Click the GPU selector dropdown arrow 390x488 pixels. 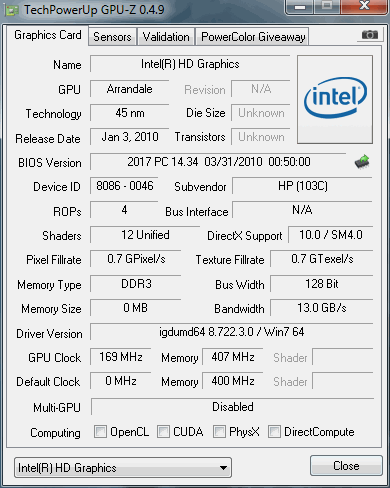(224, 468)
